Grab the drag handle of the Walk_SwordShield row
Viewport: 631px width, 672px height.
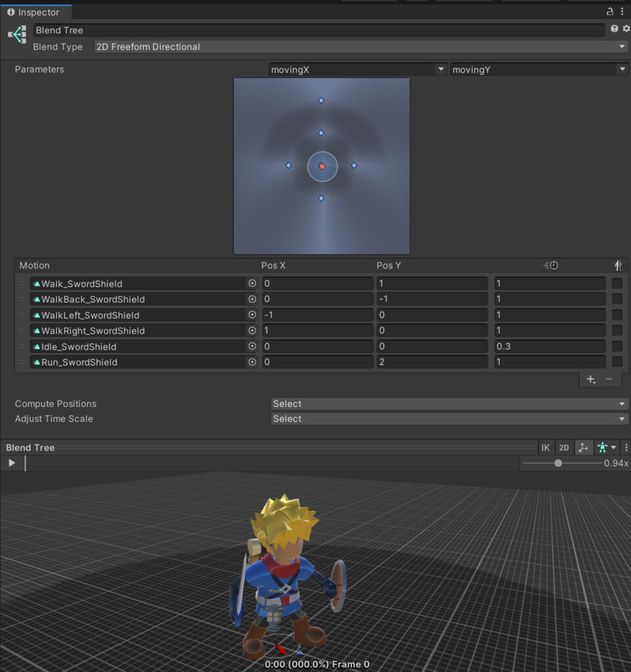click(x=22, y=283)
